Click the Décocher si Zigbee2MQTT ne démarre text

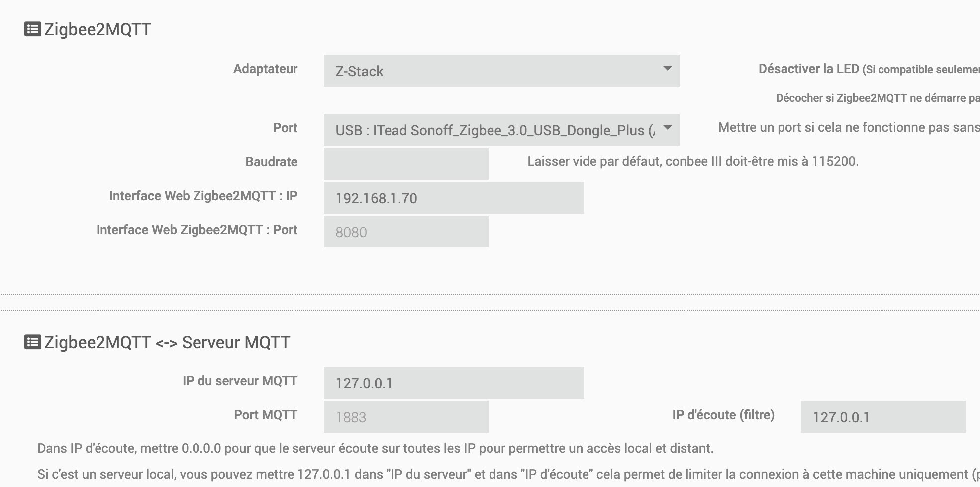[x=878, y=98]
